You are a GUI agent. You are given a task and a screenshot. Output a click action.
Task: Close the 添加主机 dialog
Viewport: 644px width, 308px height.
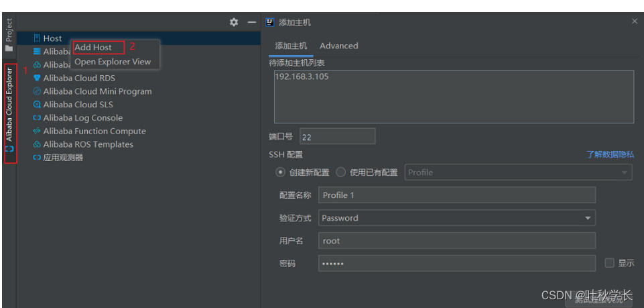click(x=635, y=21)
